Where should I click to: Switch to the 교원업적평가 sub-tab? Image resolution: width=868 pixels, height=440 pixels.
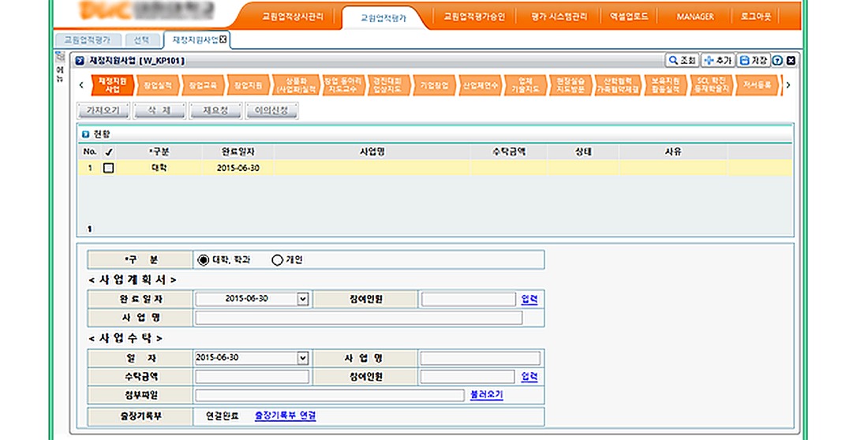click(x=87, y=40)
